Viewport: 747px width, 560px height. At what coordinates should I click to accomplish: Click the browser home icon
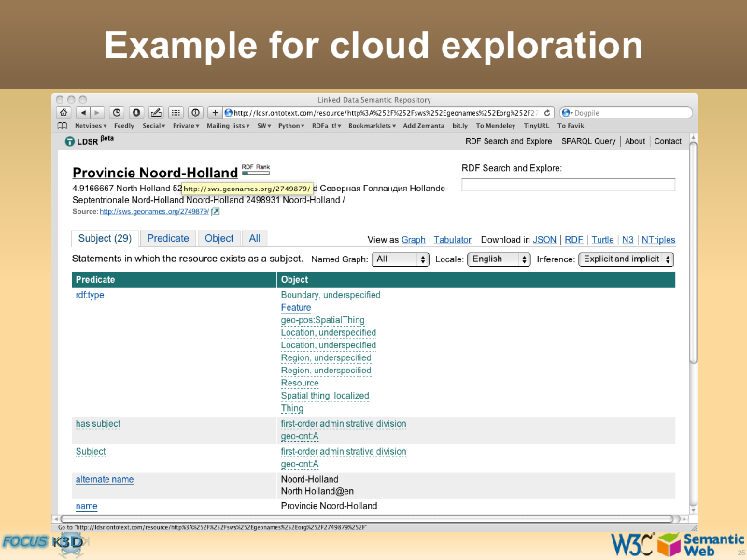tap(63, 113)
